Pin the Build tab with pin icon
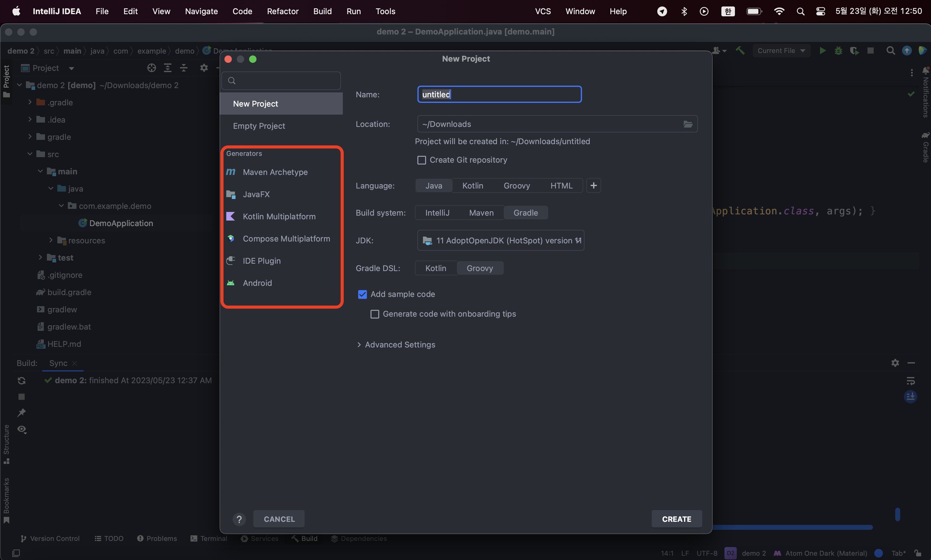Image resolution: width=931 pixels, height=560 pixels. pos(22,413)
